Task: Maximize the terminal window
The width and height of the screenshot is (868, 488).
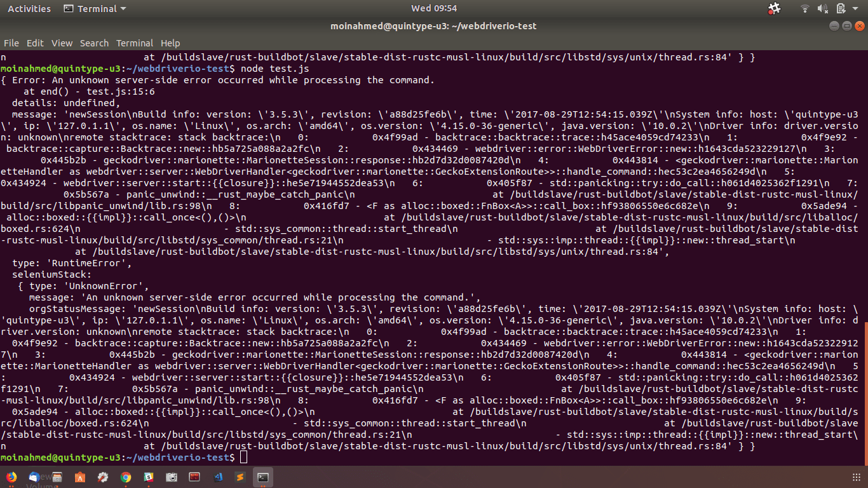Action: coord(847,26)
